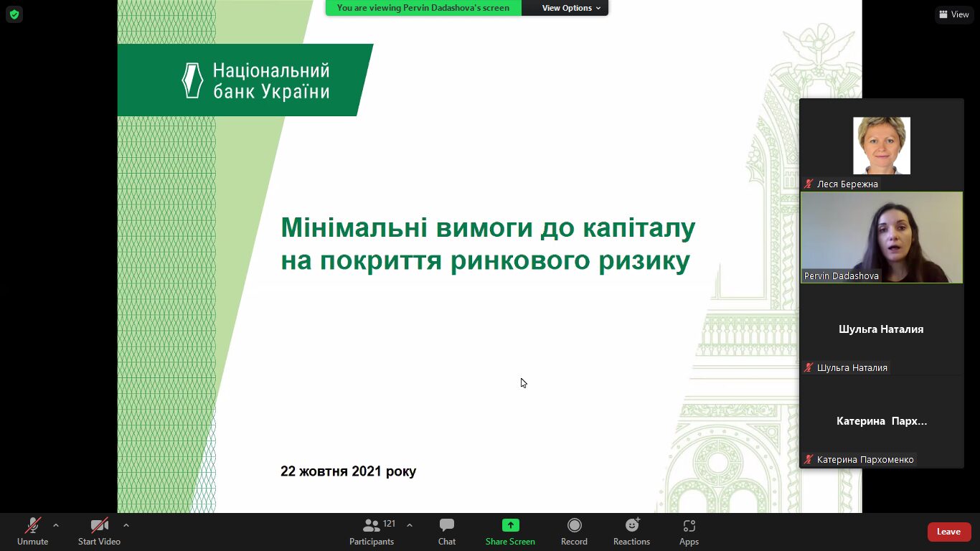Expand video options arrow next to Start Video
This screenshot has height=551, width=980.
(126, 525)
